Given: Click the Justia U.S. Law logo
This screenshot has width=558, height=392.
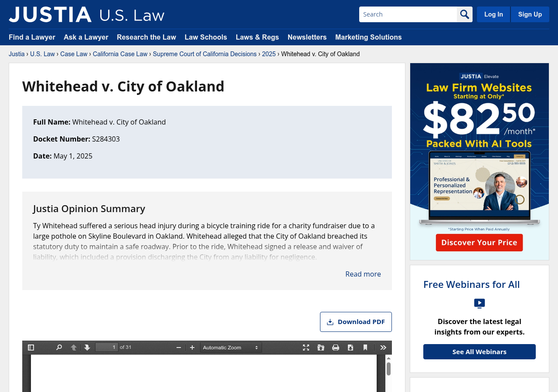Looking at the screenshot, I should pos(87,14).
